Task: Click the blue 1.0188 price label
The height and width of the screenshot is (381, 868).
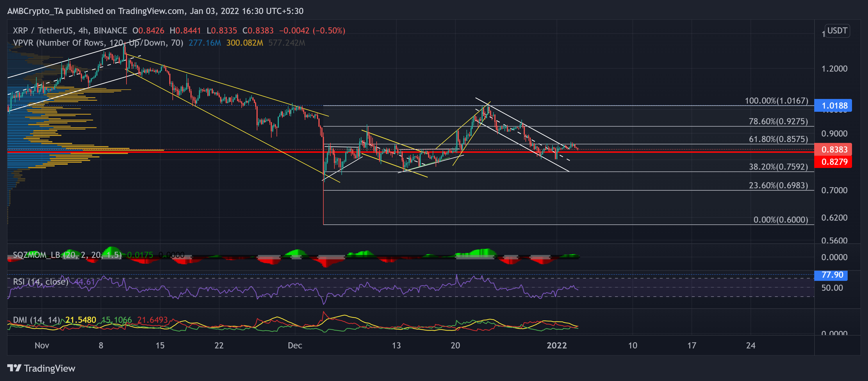Action: tap(833, 106)
